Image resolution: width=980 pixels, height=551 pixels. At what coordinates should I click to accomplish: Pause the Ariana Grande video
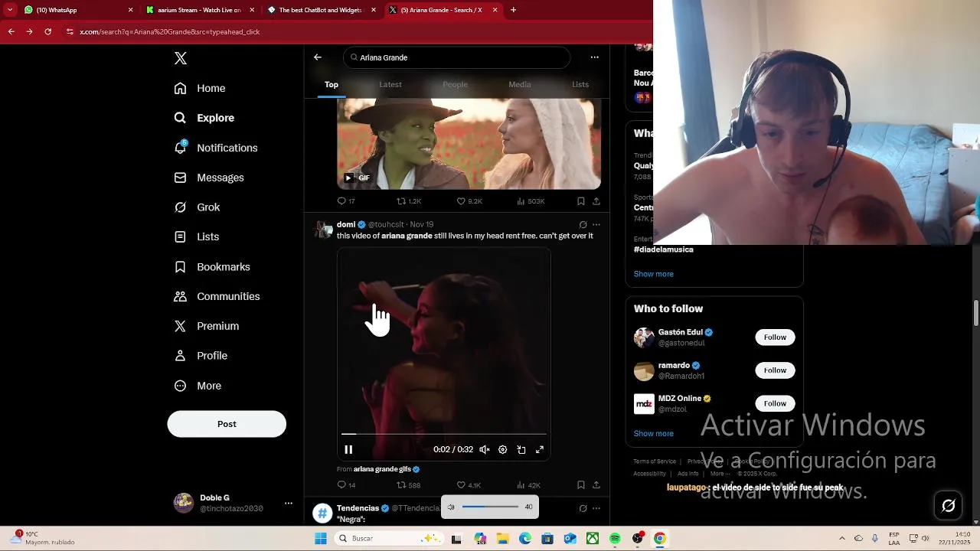pyautogui.click(x=348, y=450)
